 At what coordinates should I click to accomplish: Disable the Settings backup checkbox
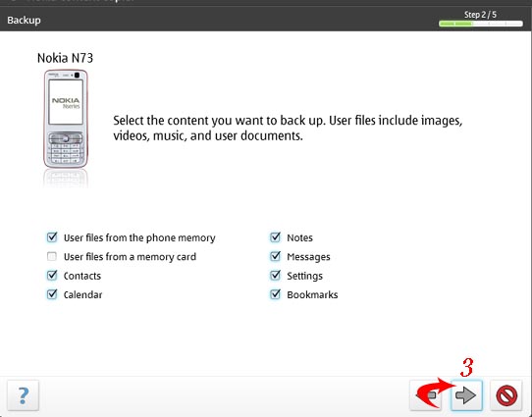click(x=275, y=276)
